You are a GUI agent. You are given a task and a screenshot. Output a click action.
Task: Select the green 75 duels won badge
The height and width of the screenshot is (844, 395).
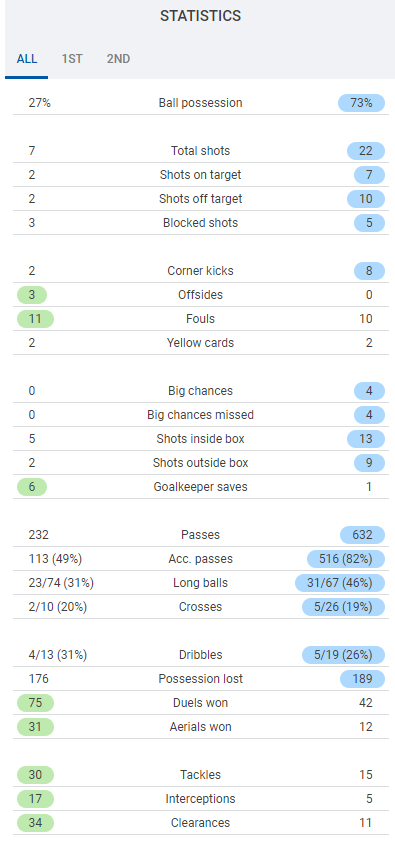(36, 703)
